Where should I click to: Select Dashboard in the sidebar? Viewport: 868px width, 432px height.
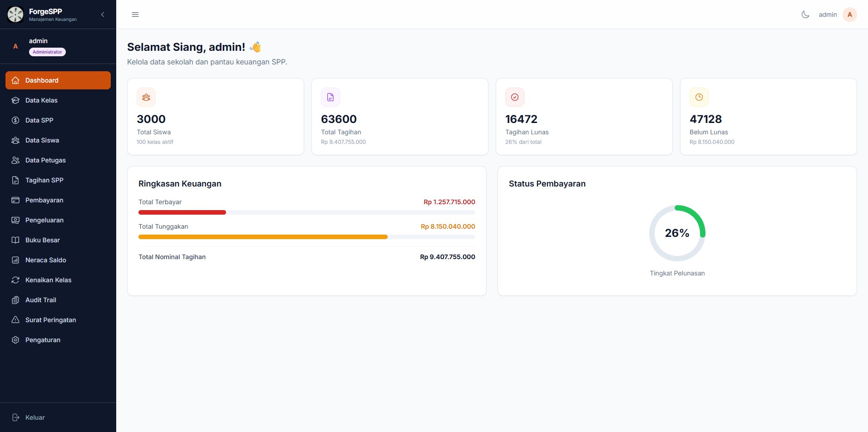click(58, 80)
